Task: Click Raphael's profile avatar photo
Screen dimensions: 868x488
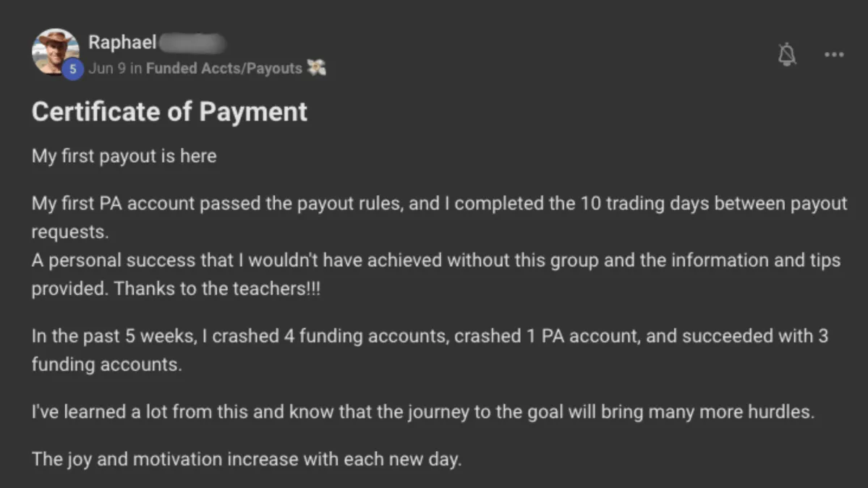Action: pos(56,51)
